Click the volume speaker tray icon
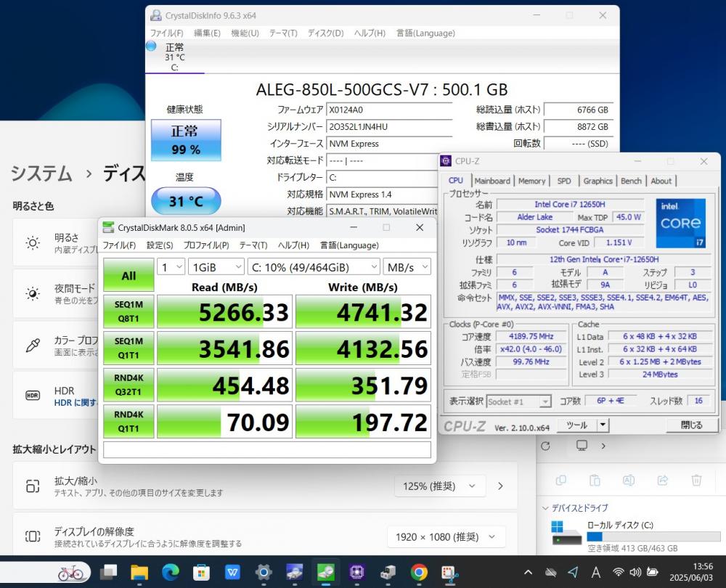 [635, 572]
